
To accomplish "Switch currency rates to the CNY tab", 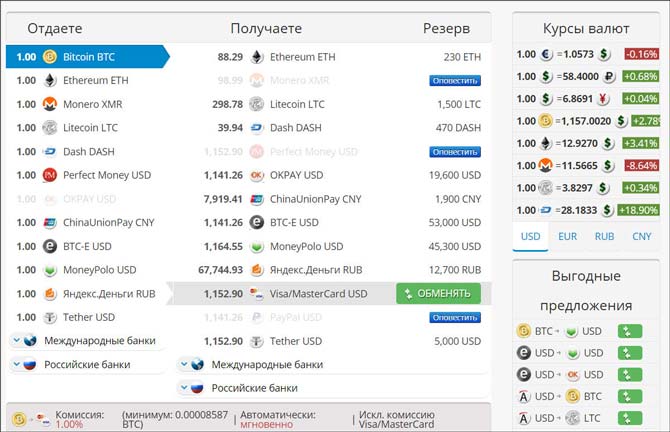I will [x=641, y=236].
